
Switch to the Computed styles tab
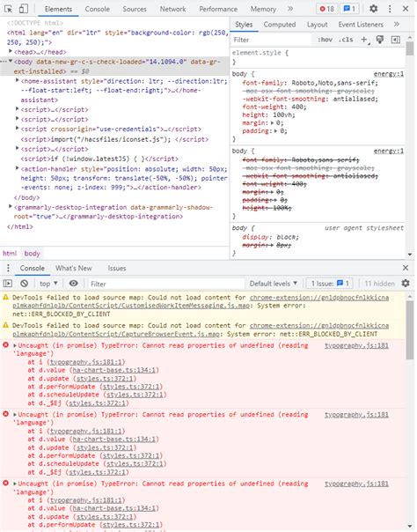pyautogui.click(x=280, y=25)
